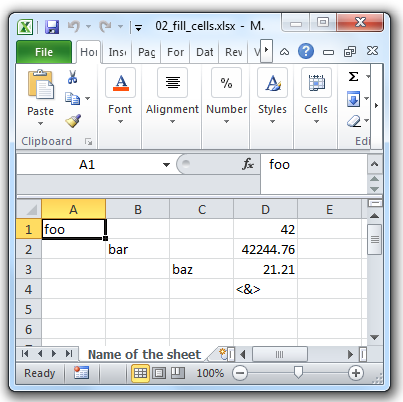This screenshot has height=402, width=403.
Task: Switch to Normal view in status bar
Action: click(x=140, y=373)
